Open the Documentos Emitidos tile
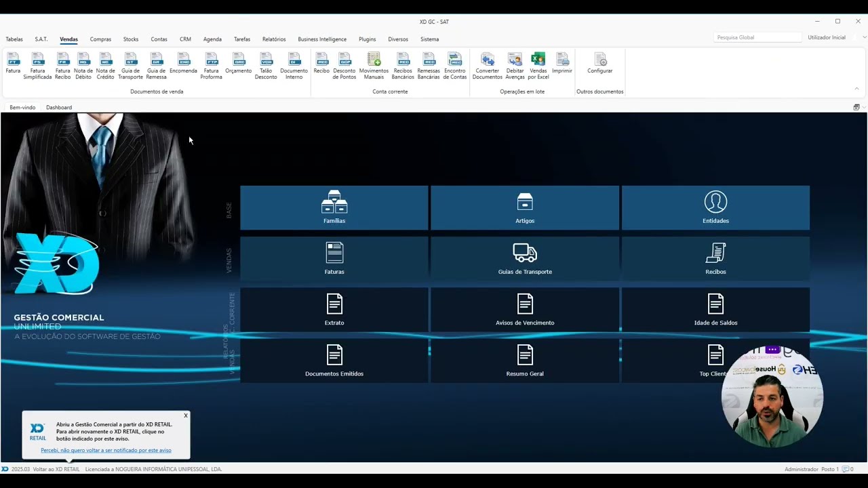This screenshot has width=868, height=488. (x=334, y=361)
